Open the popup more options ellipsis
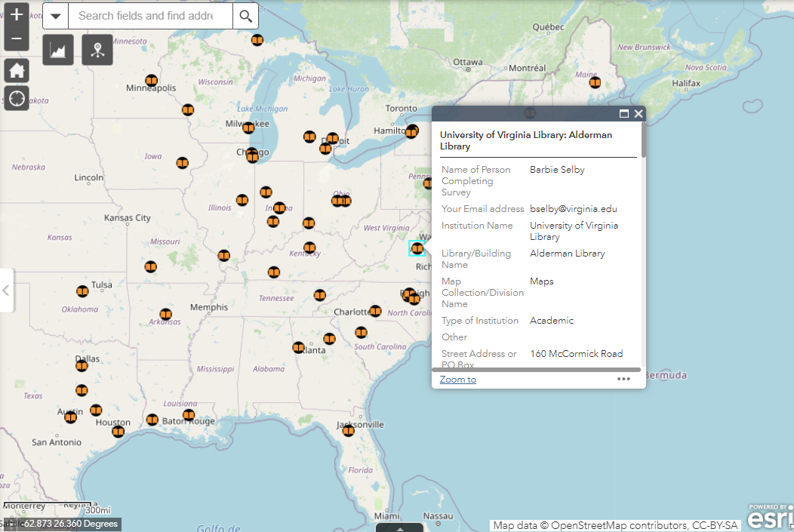 (x=623, y=379)
